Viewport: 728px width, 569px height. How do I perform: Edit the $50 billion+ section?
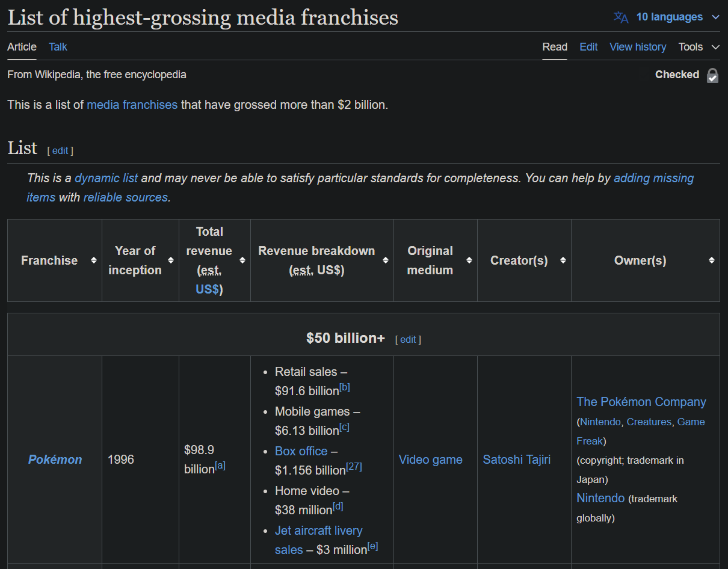click(x=408, y=339)
